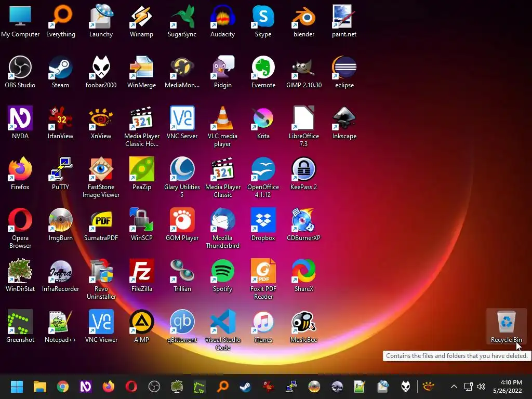The width and height of the screenshot is (532, 399).
Task: Select the desktop Opera Browser shortcut
Action: click(20, 228)
